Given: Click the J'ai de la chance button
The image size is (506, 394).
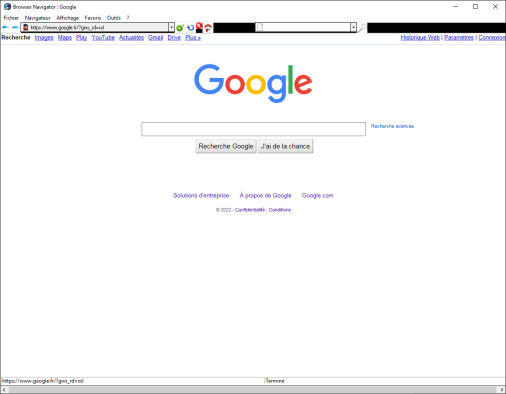Looking at the screenshot, I should pos(285,146).
